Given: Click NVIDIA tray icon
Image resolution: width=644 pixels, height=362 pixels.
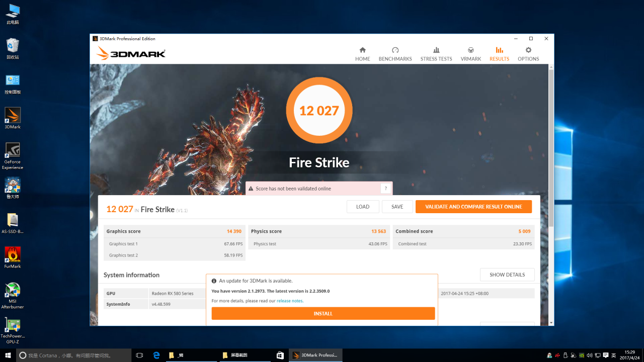Looking at the screenshot, I should 582,355.
